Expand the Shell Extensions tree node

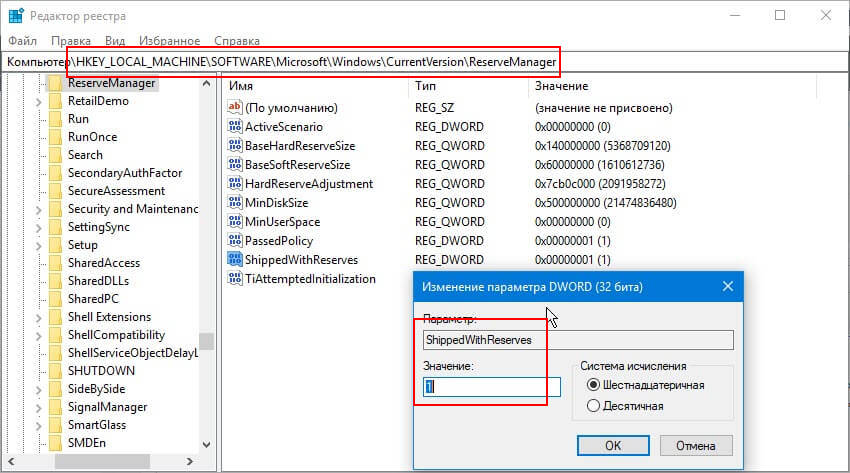coord(39,318)
